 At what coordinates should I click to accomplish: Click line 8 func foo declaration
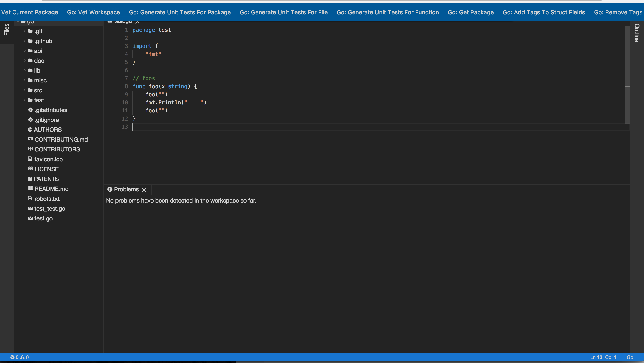164,86
